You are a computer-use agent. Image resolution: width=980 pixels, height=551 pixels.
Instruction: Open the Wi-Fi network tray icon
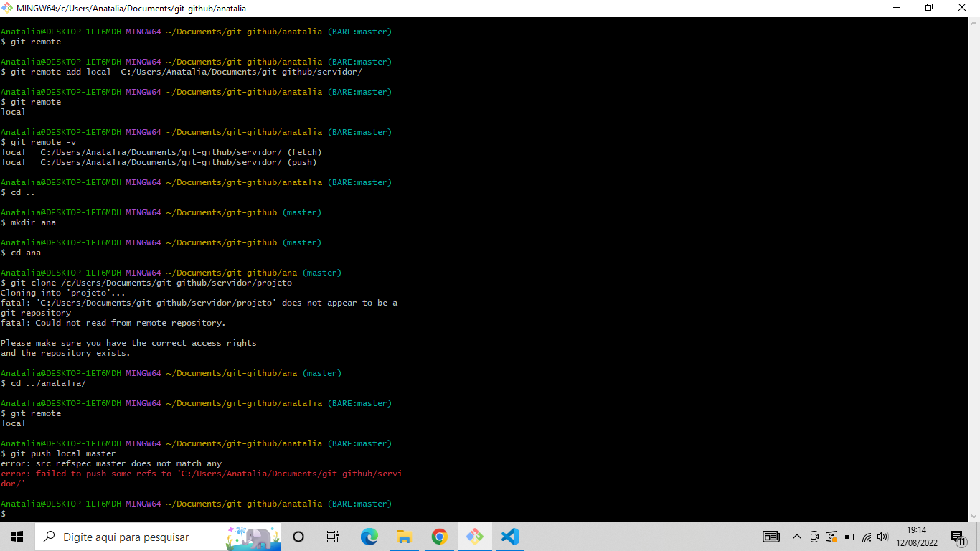point(867,537)
